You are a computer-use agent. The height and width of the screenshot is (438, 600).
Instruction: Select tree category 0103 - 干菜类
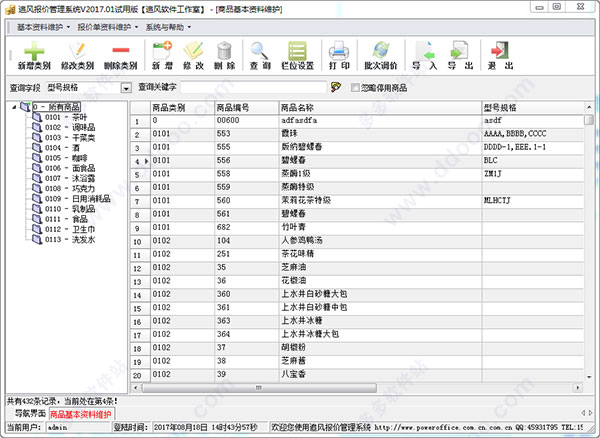(x=70, y=138)
